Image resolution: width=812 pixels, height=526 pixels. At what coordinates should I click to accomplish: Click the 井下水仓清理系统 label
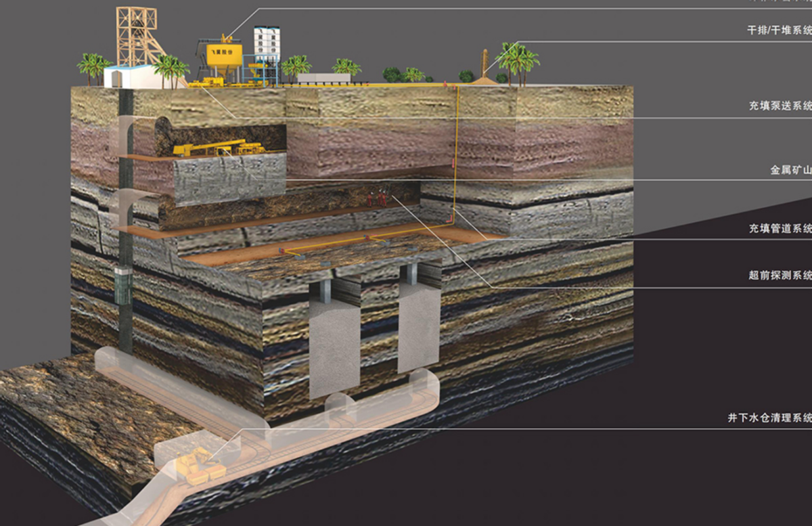tap(769, 418)
